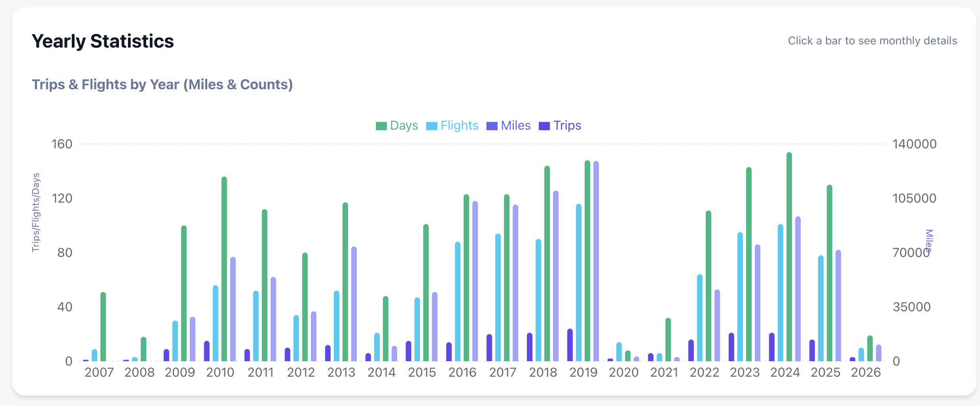Image resolution: width=980 pixels, height=406 pixels.
Task: Hide the Flights series via legend label
Action: 459,126
